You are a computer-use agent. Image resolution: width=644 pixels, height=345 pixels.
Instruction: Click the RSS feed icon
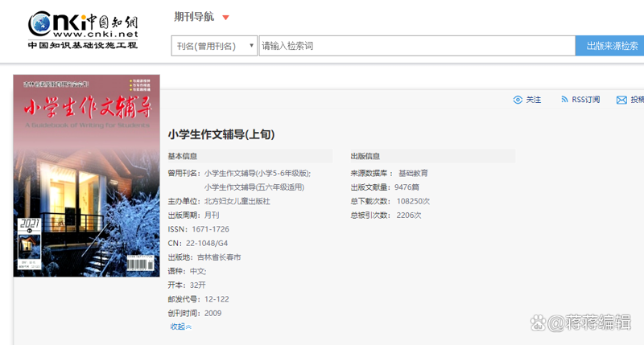click(564, 100)
